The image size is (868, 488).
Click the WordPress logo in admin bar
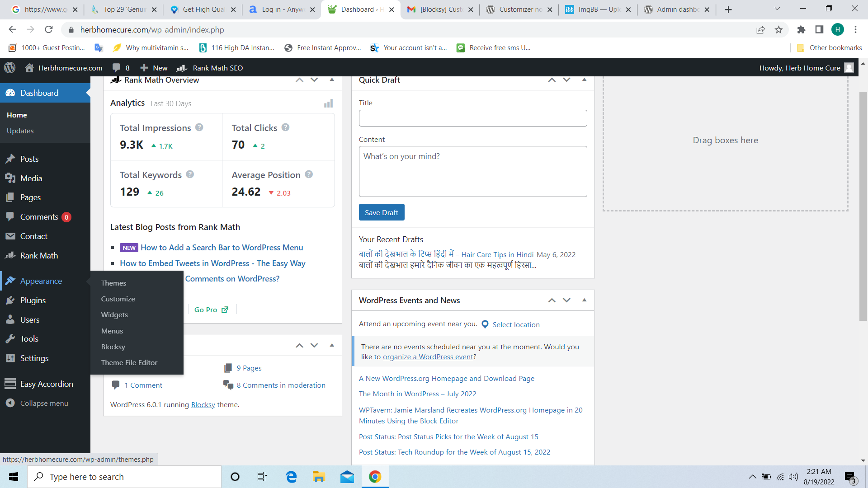9,68
